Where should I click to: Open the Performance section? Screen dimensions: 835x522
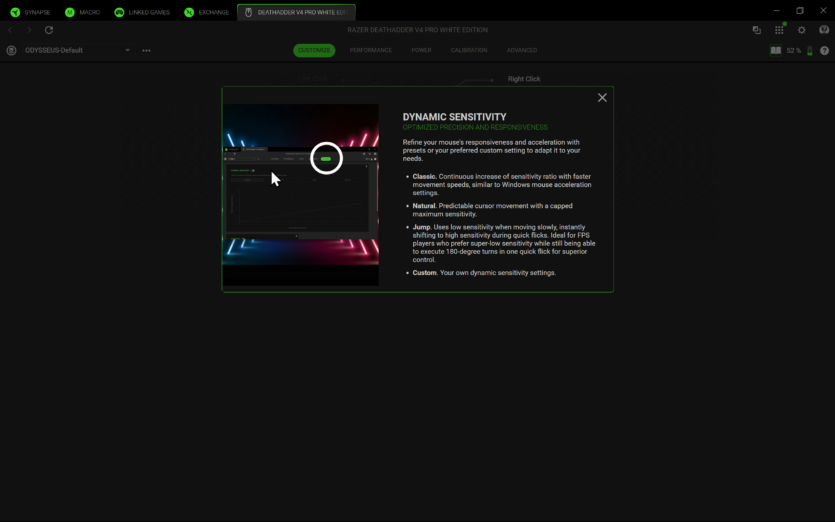point(371,50)
